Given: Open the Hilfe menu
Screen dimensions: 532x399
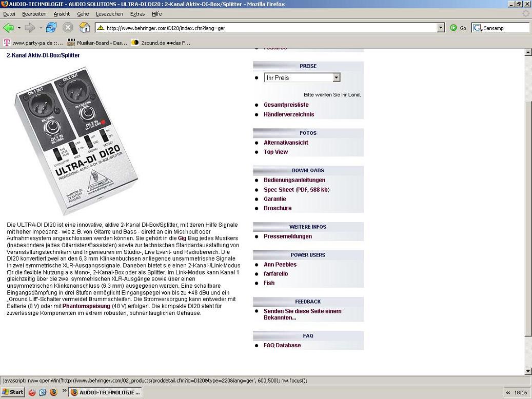Looking at the screenshot, I should click(x=157, y=14).
